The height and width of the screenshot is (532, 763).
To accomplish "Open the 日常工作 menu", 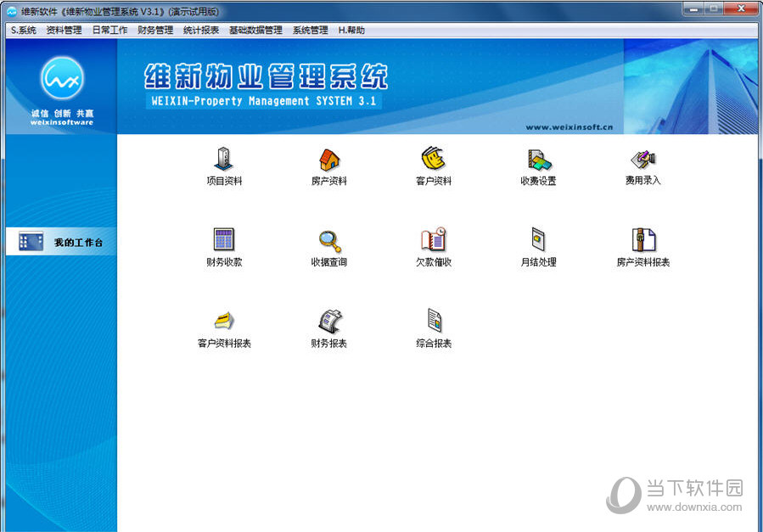I will pyautogui.click(x=110, y=31).
